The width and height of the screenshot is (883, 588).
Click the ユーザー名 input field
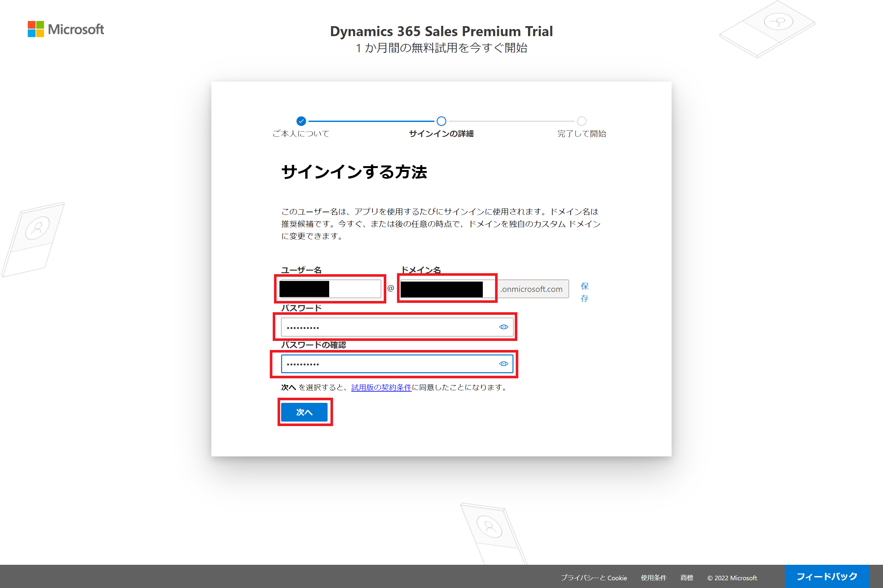(x=330, y=289)
